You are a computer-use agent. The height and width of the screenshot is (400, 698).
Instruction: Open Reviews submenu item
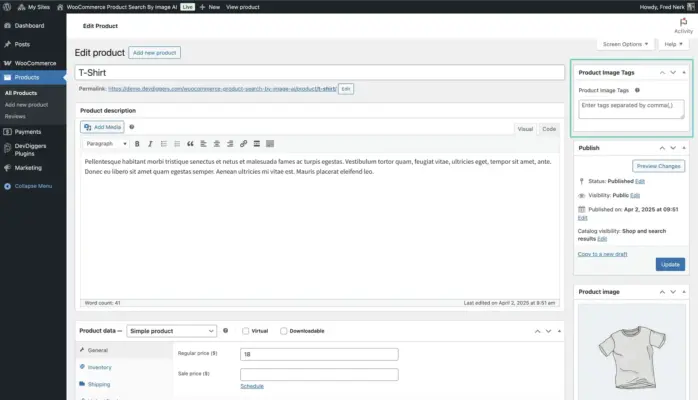point(15,117)
